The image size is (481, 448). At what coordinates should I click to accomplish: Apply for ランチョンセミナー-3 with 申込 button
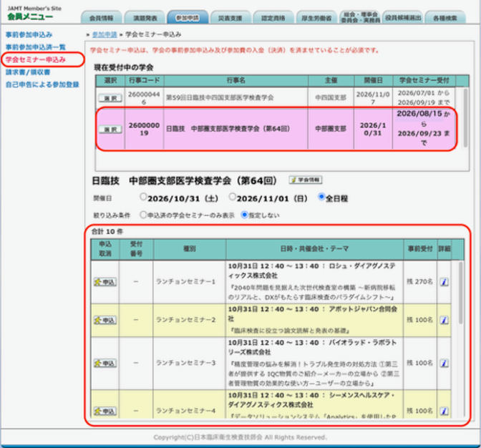pyautogui.click(x=105, y=363)
